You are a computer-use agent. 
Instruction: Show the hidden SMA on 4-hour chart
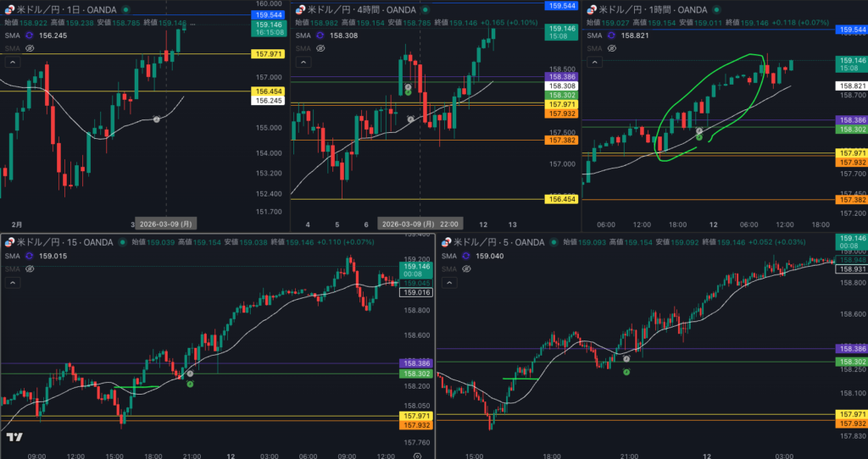point(320,49)
